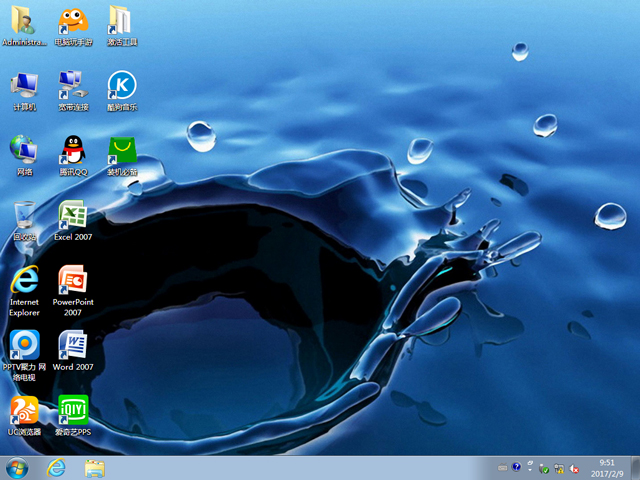640x480 pixels.
Task: Open the 腾讯QQ penguin shortcut
Action: tap(72, 151)
